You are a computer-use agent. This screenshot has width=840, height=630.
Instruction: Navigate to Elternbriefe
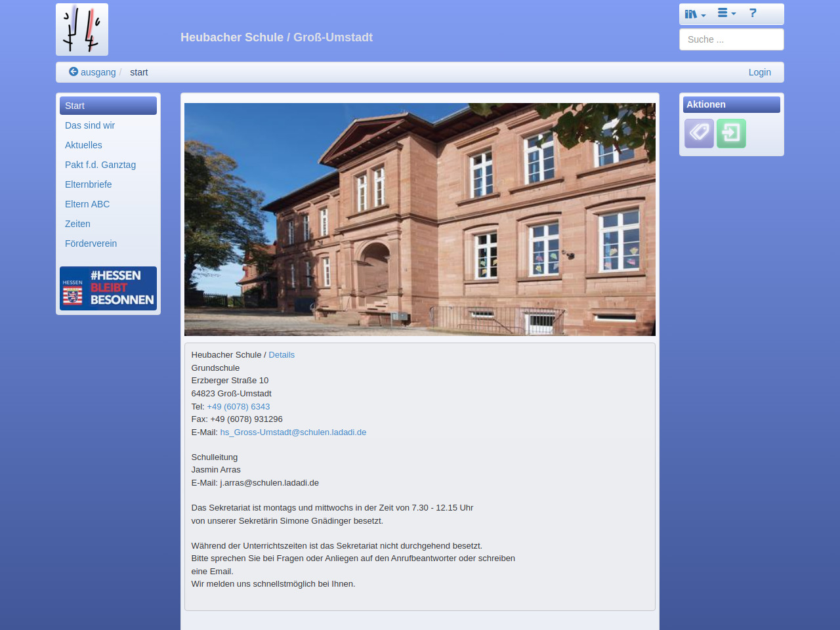89,184
